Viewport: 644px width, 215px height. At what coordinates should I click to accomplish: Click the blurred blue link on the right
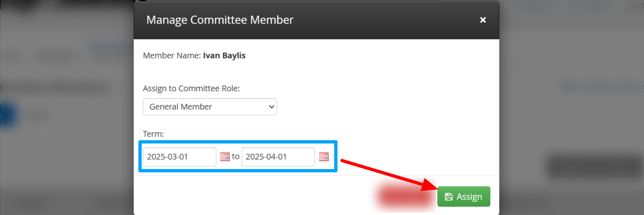[602, 86]
